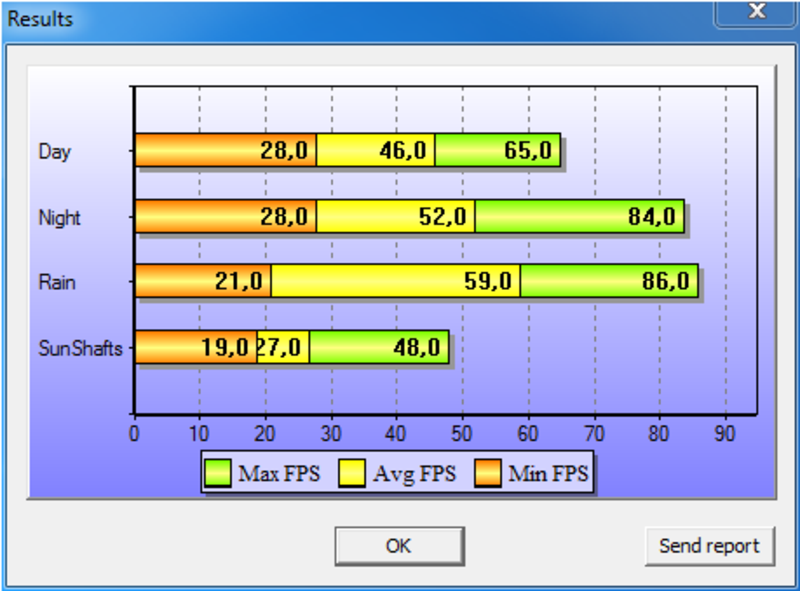800x591 pixels.
Task: Click the axis label 30
Action: 331,434
